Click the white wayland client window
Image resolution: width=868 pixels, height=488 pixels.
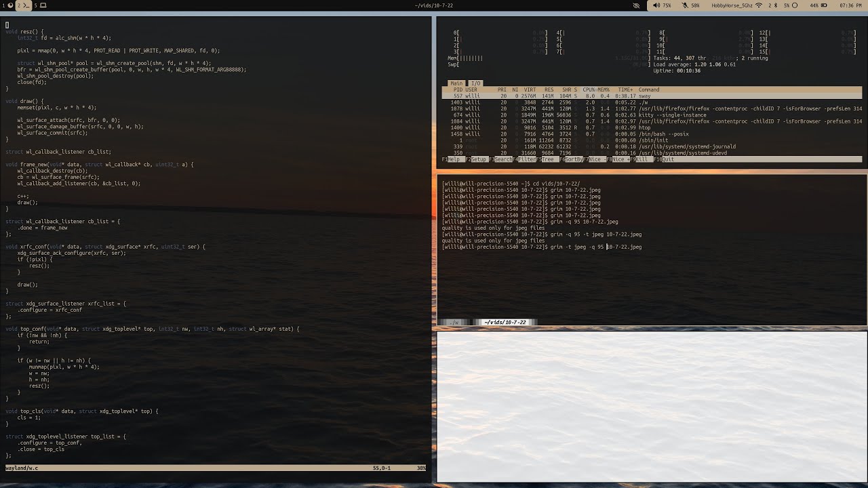coord(652,407)
